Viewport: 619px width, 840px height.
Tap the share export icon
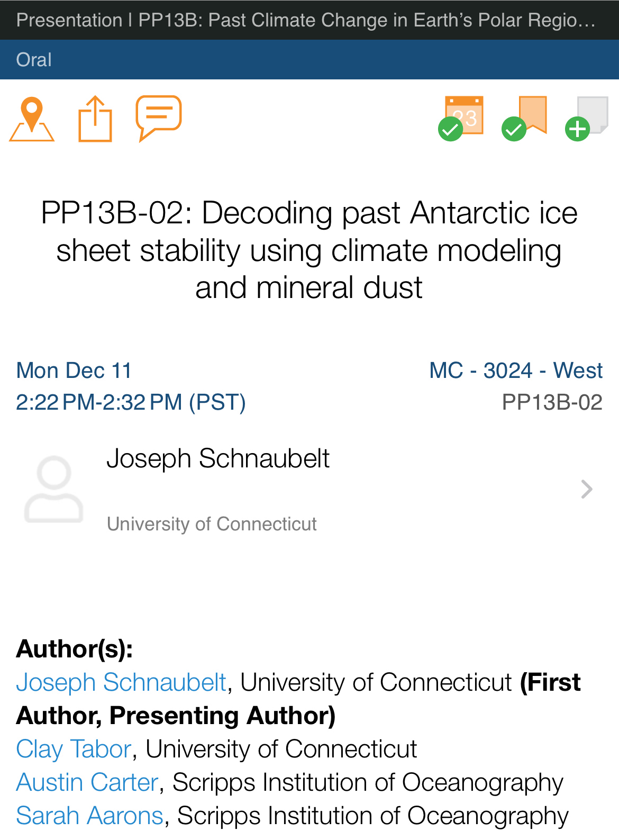coord(95,119)
